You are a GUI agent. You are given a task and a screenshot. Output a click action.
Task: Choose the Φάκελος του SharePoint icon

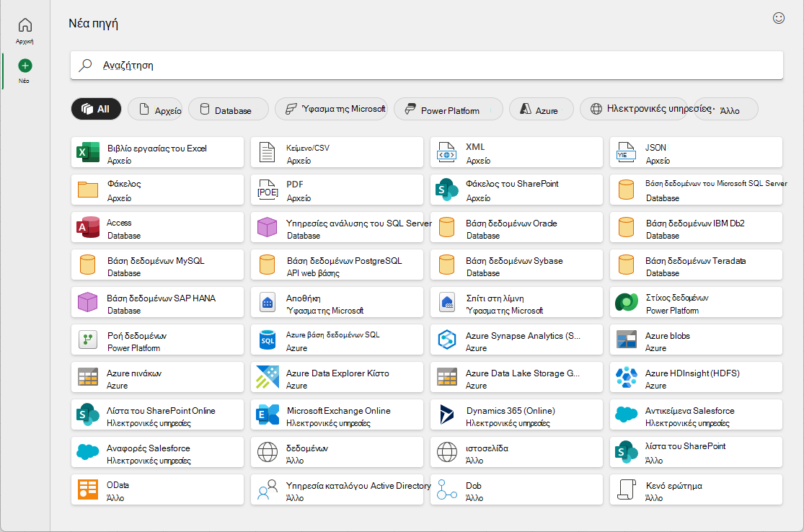pyautogui.click(x=446, y=190)
